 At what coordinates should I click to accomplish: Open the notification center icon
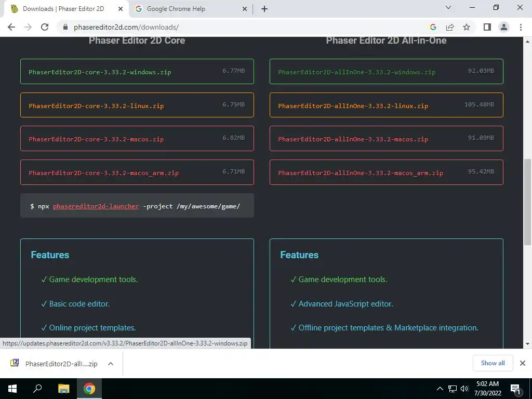pyautogui.click(x=515, y=389)
